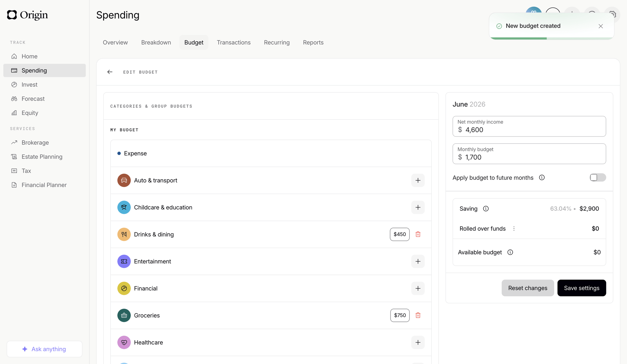This screenshot has width=627, height=364.
Task: Edit the $450 Drinks & dining amount
Action: click(399, 234)
